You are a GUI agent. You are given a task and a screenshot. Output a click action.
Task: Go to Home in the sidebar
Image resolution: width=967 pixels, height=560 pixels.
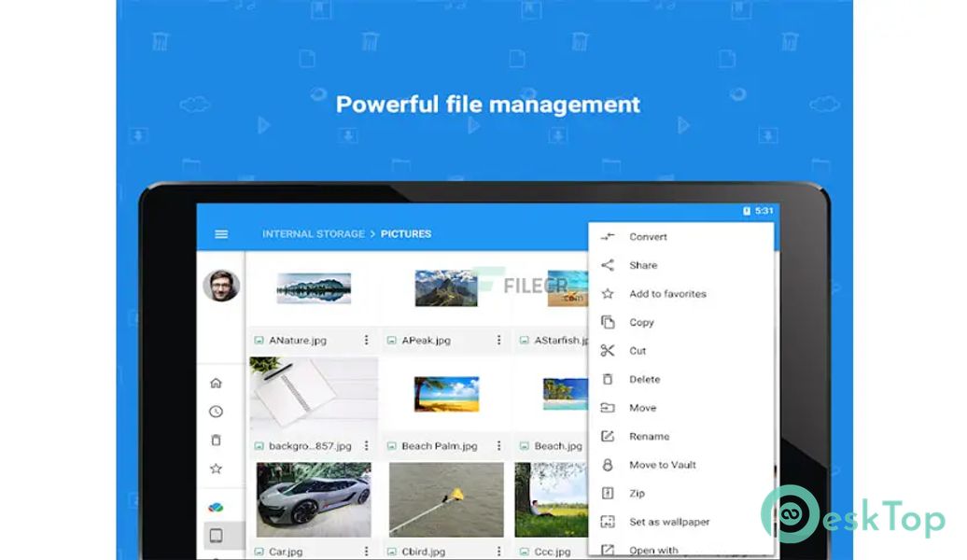216,383
